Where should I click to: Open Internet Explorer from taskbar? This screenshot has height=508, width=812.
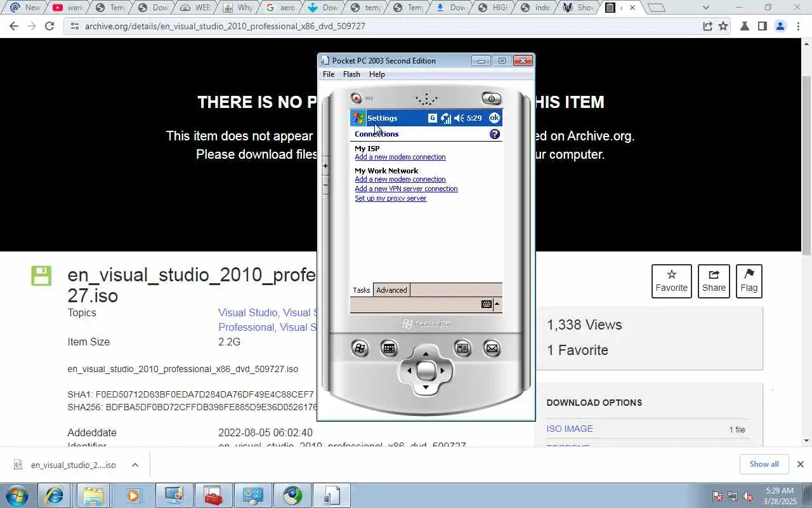click(x=54, y=495)
